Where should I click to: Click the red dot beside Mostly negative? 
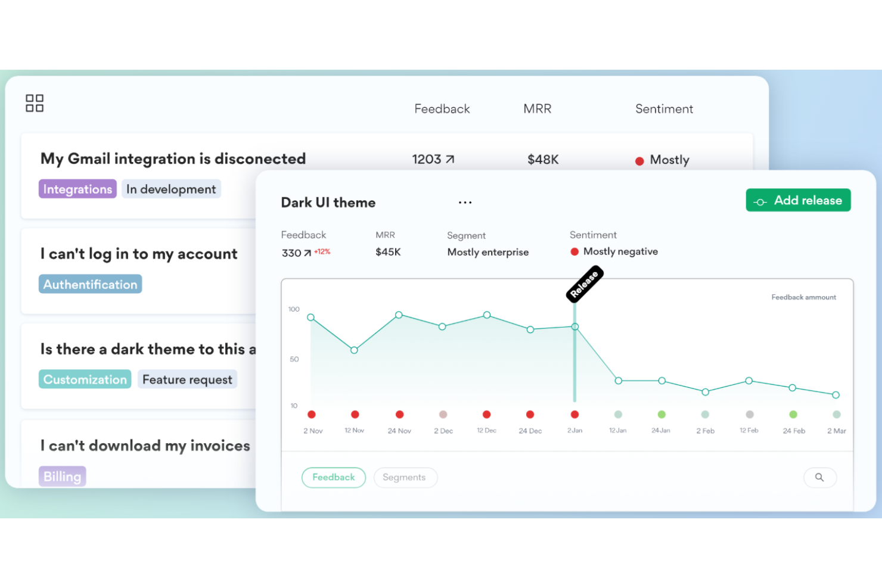click(x=574, y=251)
